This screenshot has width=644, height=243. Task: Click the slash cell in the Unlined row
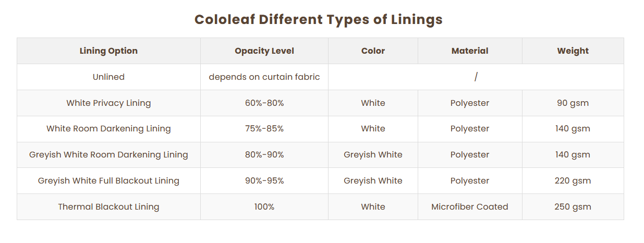click(476, 77)
